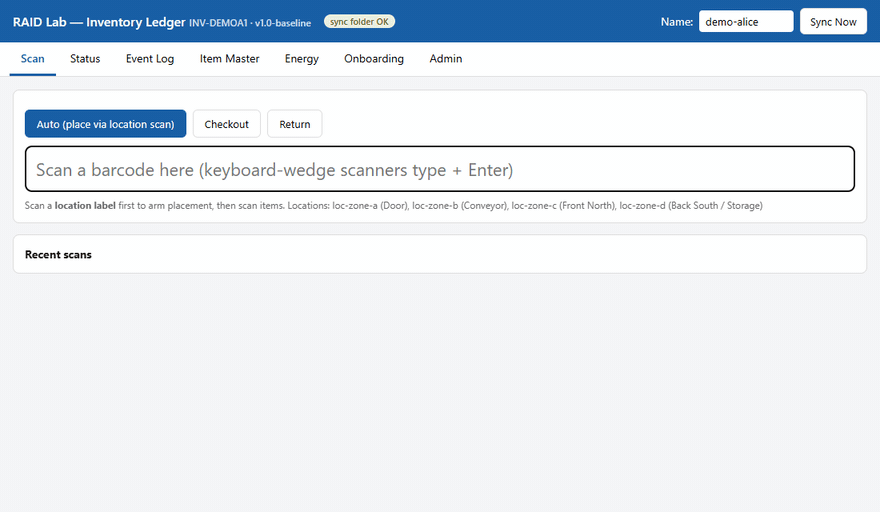The height and width of the screenshot is (512, 880).
Task: Focus the barcode scan input box
Action: click(440, 169)
